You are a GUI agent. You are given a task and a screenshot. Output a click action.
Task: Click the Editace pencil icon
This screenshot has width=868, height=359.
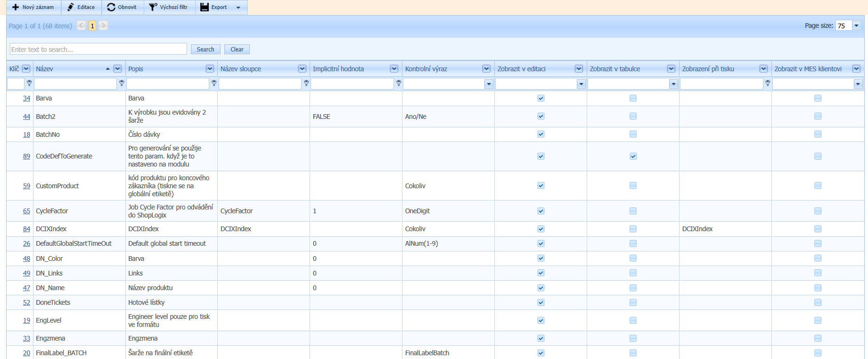[x=71, y=7]
